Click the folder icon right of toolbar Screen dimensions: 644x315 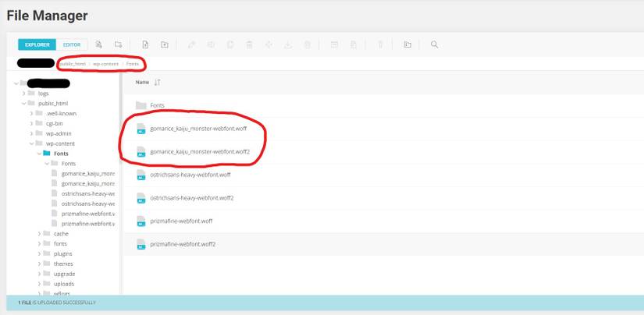pyautogui.click(x=407, y=44)
